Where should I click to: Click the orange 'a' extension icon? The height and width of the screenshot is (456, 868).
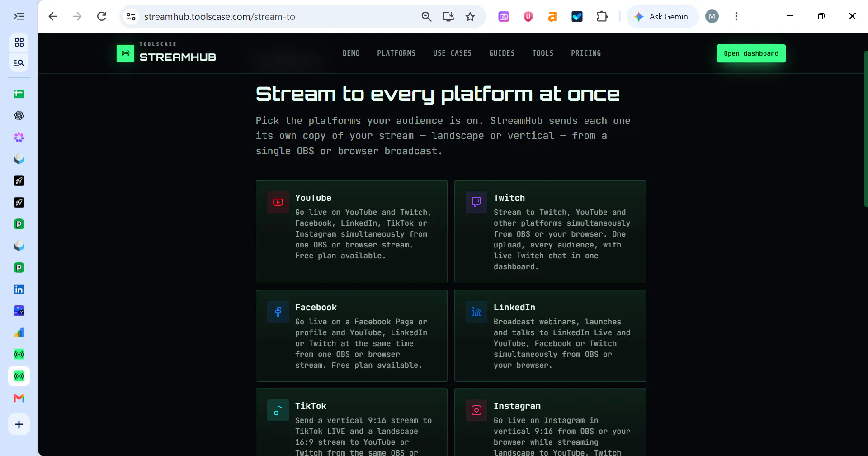tap(552, 17)
